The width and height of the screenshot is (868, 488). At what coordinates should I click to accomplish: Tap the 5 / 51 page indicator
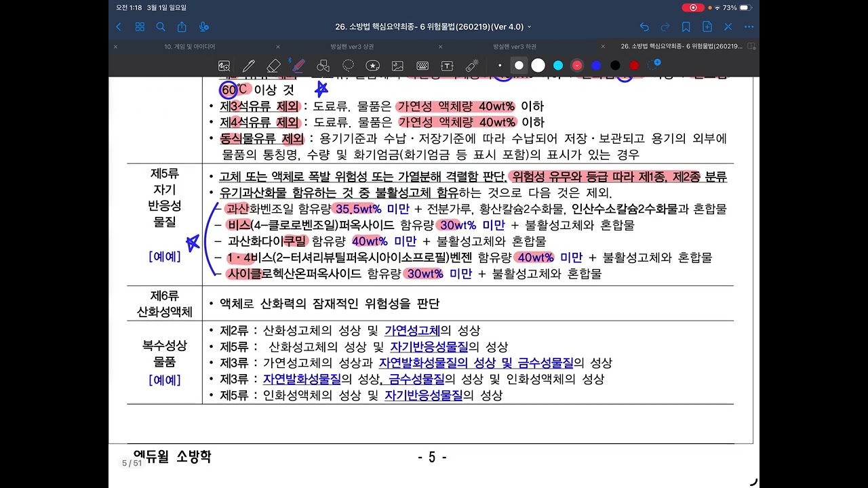132,463
